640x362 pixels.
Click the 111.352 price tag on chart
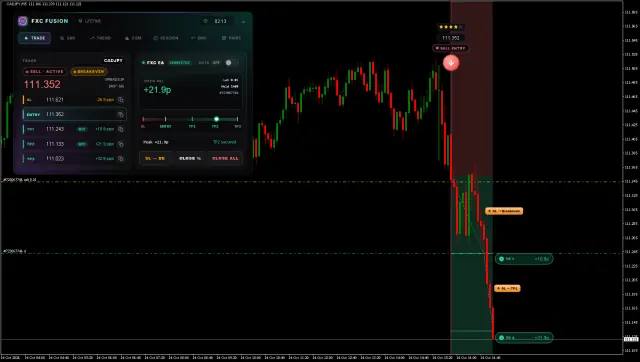(x=451, y=38)
